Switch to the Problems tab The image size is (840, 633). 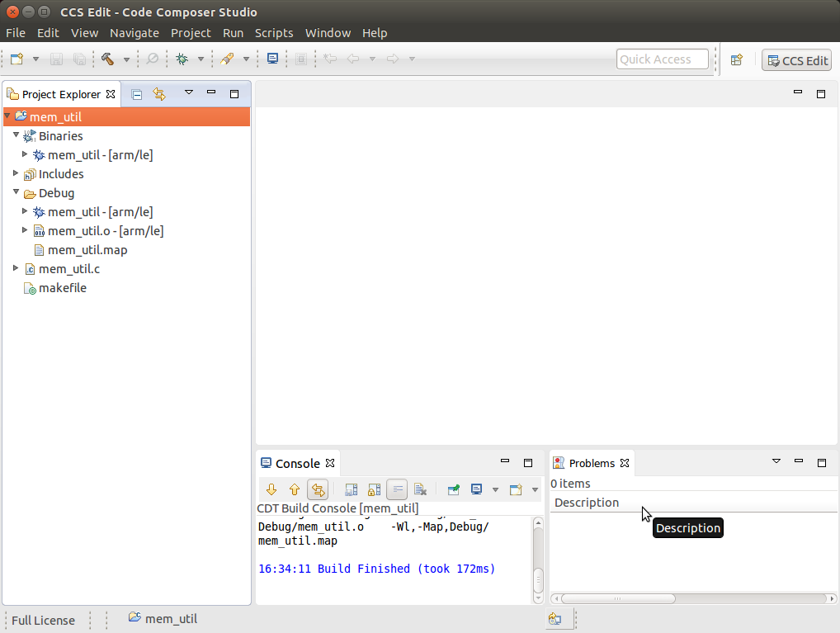(x=591, y=463)
